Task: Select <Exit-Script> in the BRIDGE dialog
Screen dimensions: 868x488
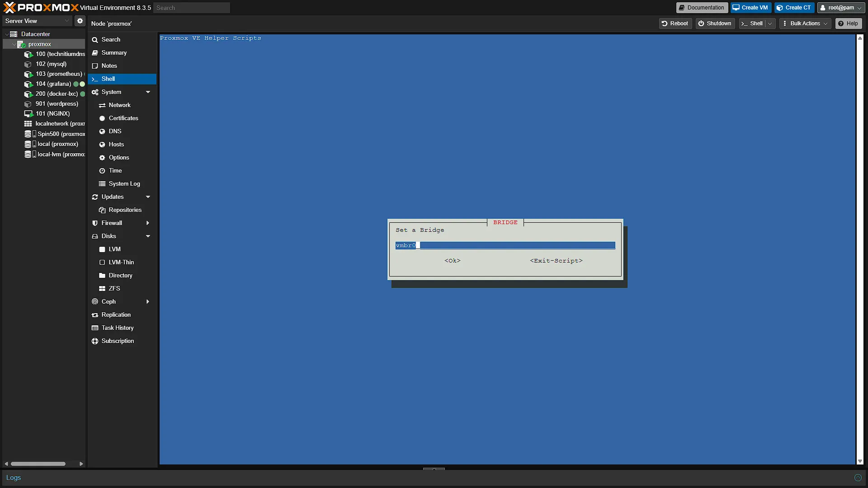Action: click(556, 261)
